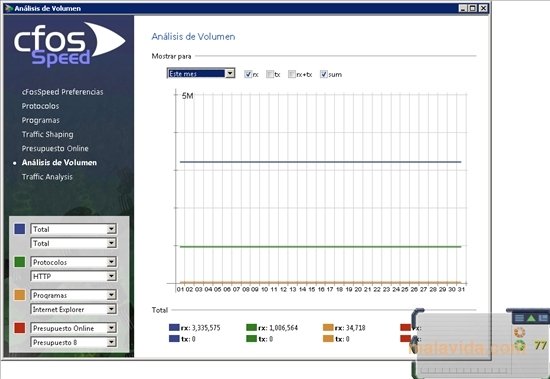Uncheck the sum checkbox
This screenshot has height=379, width=550.
323,74
